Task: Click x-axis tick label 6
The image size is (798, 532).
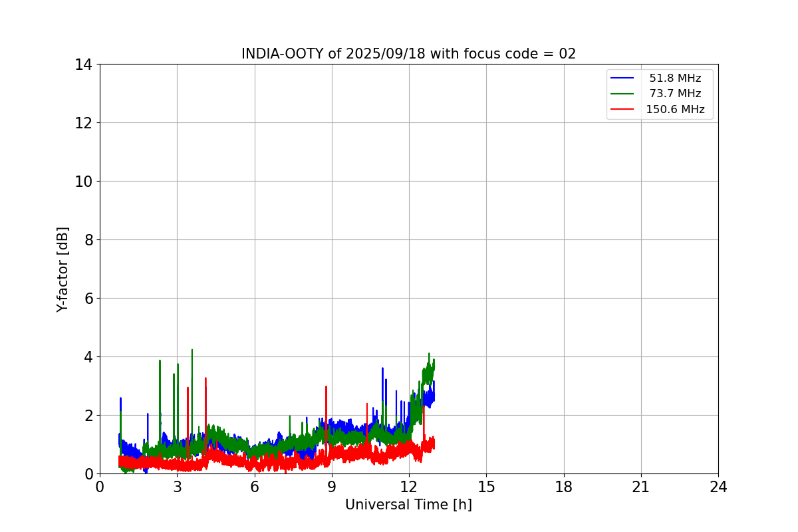Action: pyautogui.click(x=255, y=487)
